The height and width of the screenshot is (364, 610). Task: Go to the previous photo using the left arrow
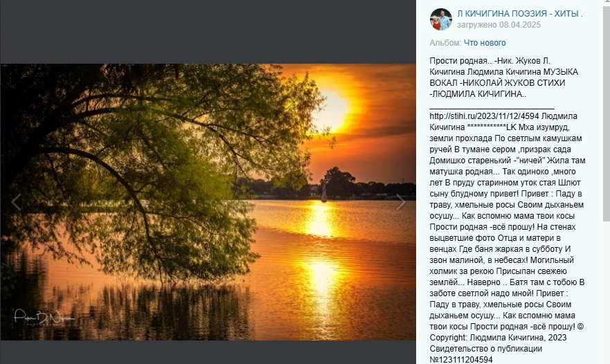coord(15,202)
